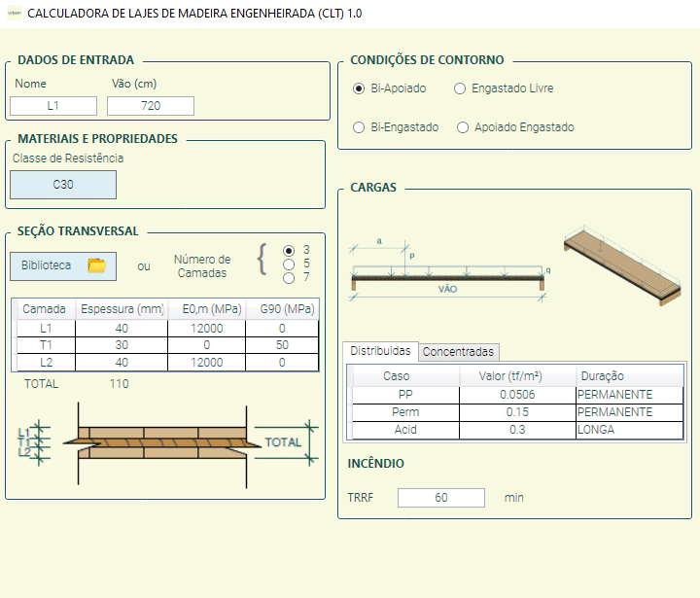Screen dimensions: 700x598
Task: Select the Engastado Livre option
Action: (461, 88)
